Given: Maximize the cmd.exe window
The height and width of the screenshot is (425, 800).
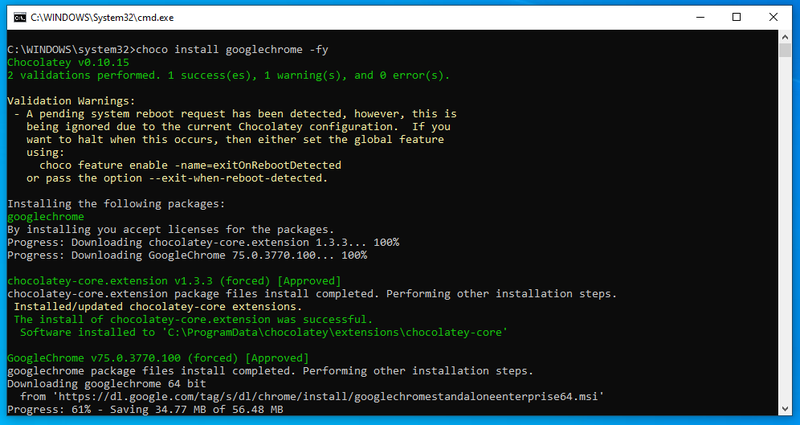Looking at the screenshot, I should [x=736, y=17].
